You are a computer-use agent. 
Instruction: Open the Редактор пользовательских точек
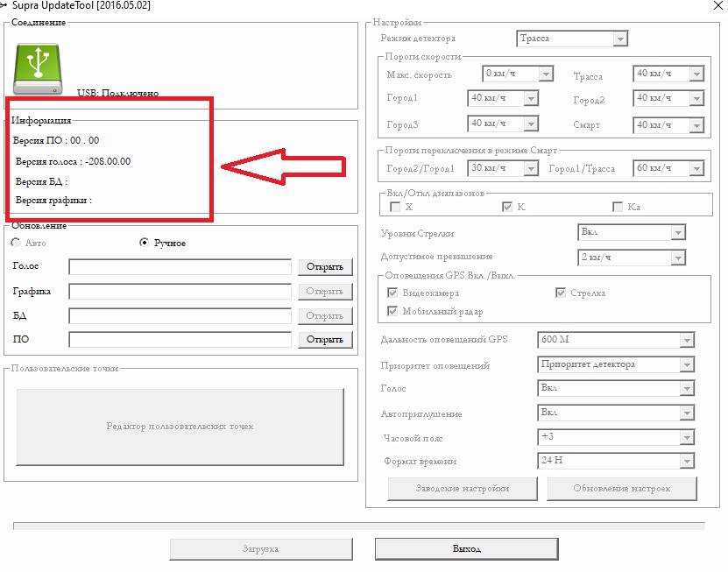(x=180, y=427)
